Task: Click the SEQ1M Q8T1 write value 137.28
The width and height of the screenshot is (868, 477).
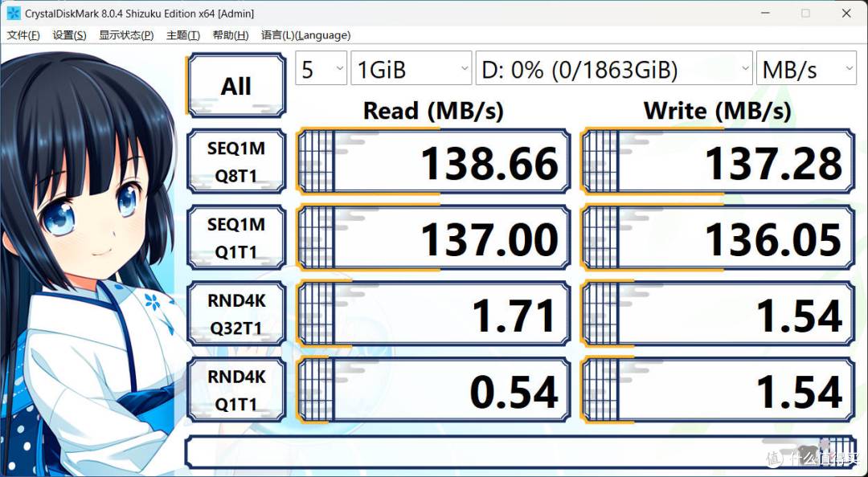Action: [x=718, y=161]
